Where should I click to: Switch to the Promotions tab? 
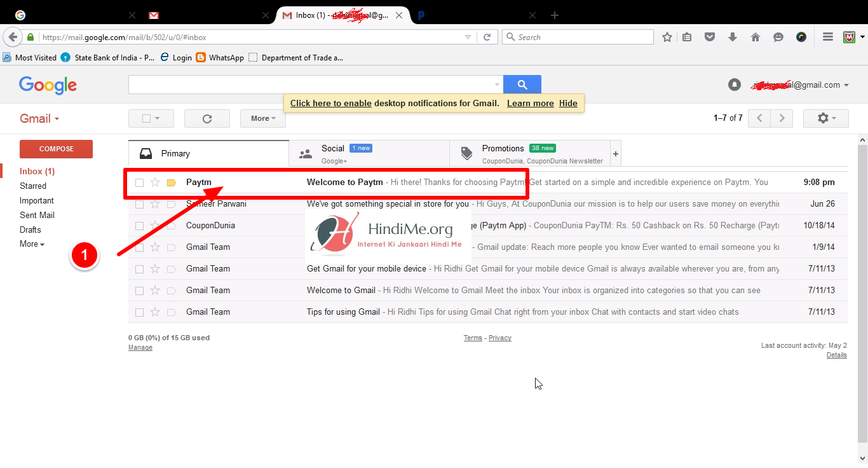click(530, 154)
